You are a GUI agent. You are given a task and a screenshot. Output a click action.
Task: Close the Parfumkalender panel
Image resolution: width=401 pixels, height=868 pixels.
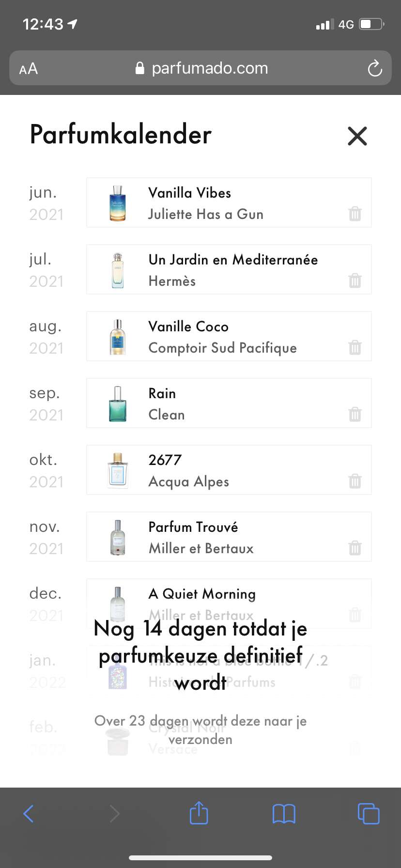(x=357, y=136)
